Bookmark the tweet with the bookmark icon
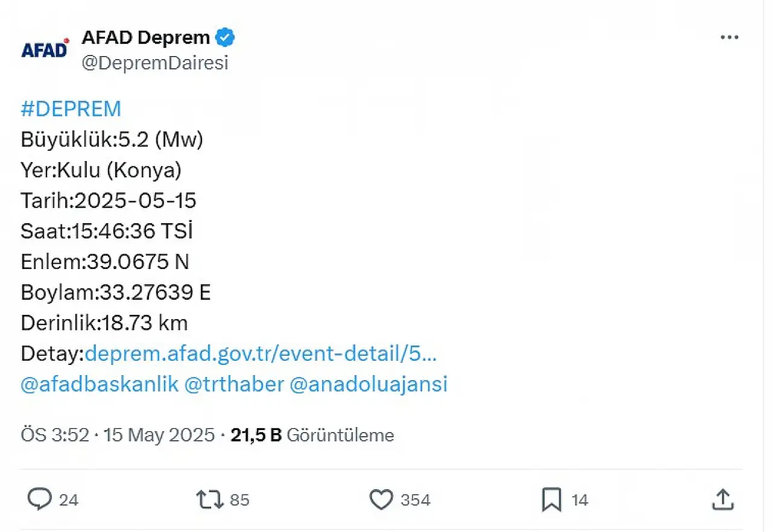The image size is (772, 532). [x=551, y=500]
